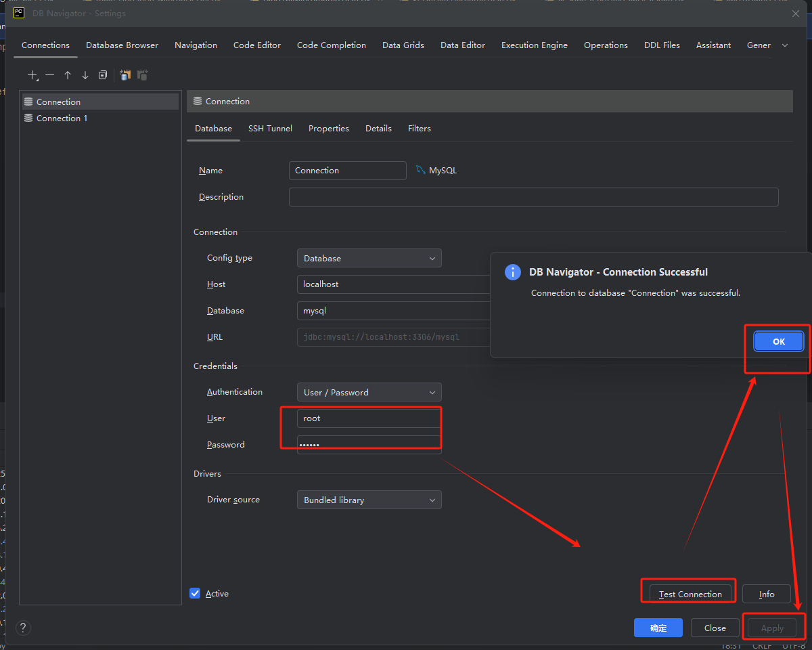
Task: Move connection down with the arrow icon
Action: pos(85,75)
